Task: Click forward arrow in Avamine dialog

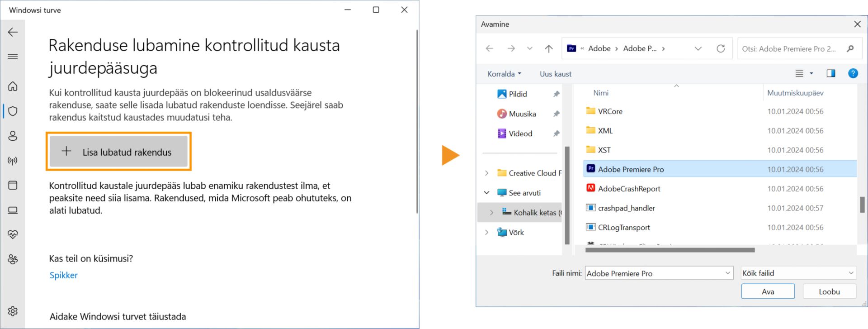Action: tap(511, 48)
